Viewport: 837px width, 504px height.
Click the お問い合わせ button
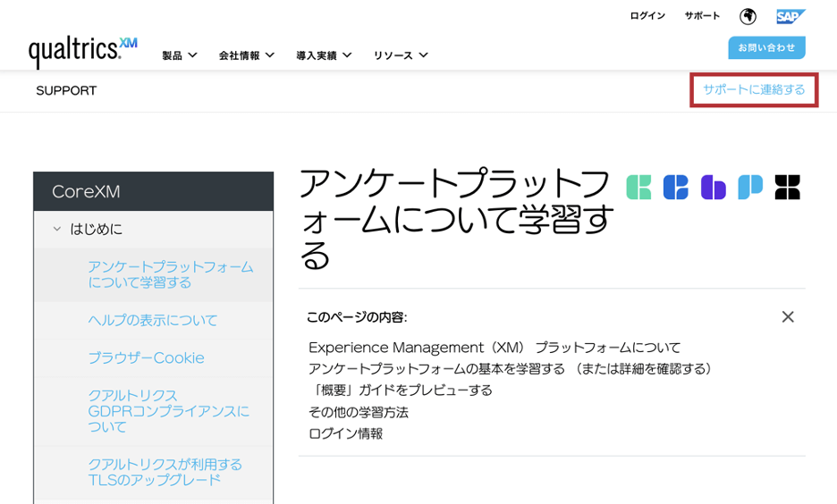[766, 47]
